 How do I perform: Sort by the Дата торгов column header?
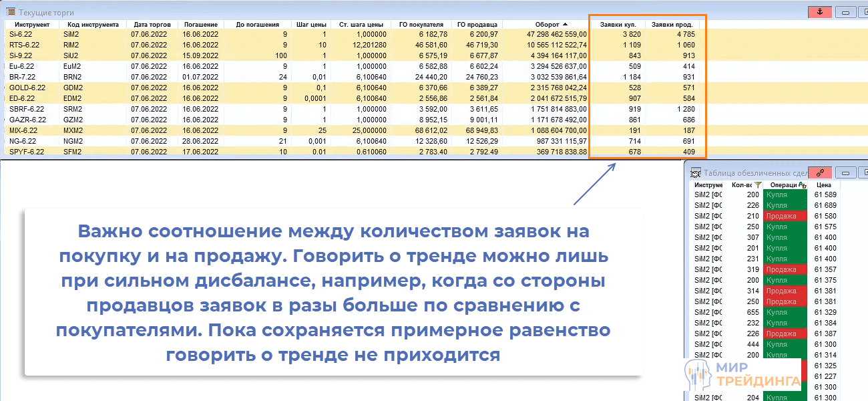pyautogui.click(x=152, y=23)
